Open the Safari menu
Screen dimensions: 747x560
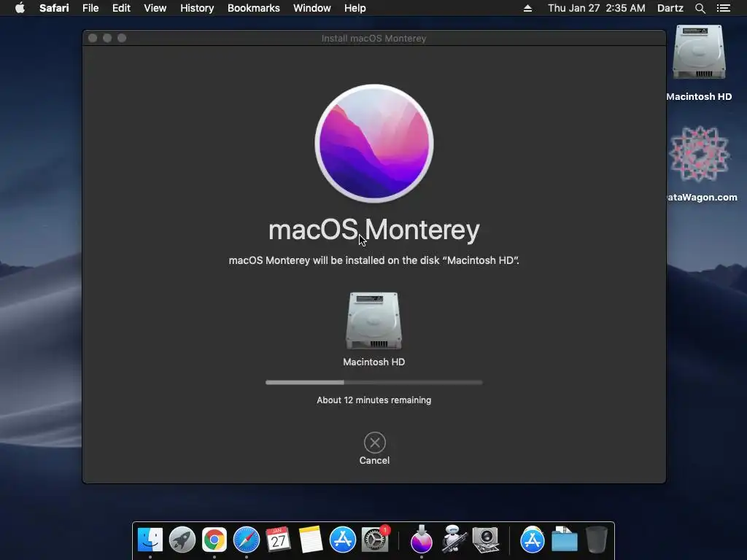pos(54,8)
